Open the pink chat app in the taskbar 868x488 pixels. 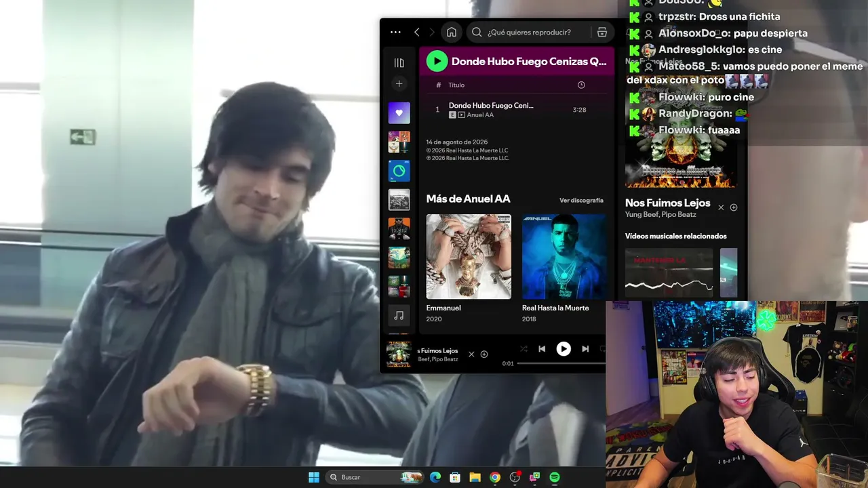[x=534, y=477]
